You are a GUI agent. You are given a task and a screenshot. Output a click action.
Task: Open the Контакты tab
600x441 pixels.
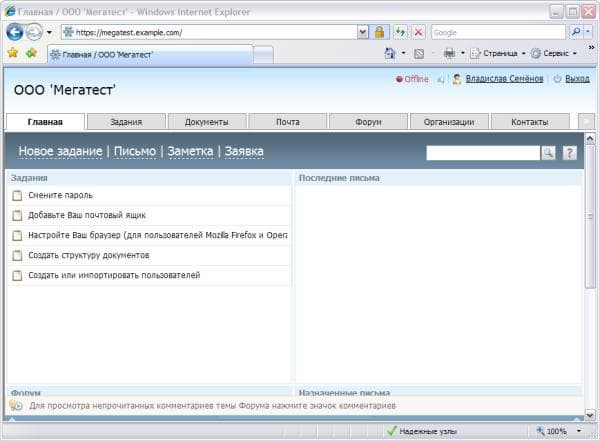(x=530, y=122)
